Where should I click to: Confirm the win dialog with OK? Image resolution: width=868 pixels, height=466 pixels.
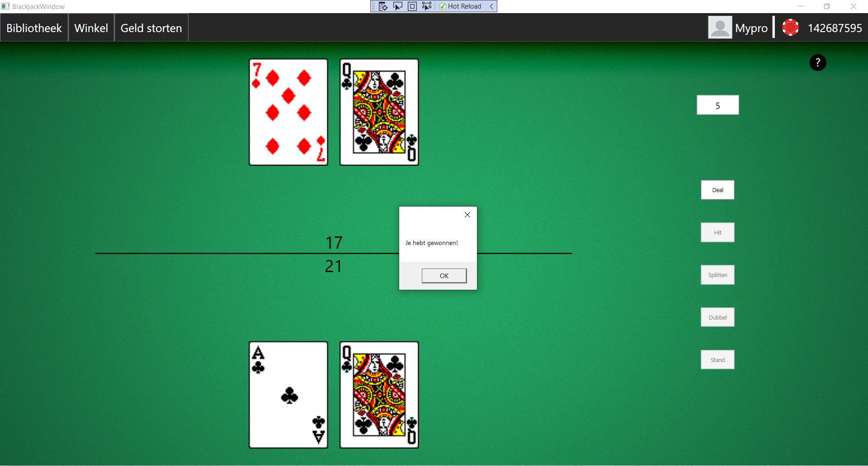pos(444,275)
